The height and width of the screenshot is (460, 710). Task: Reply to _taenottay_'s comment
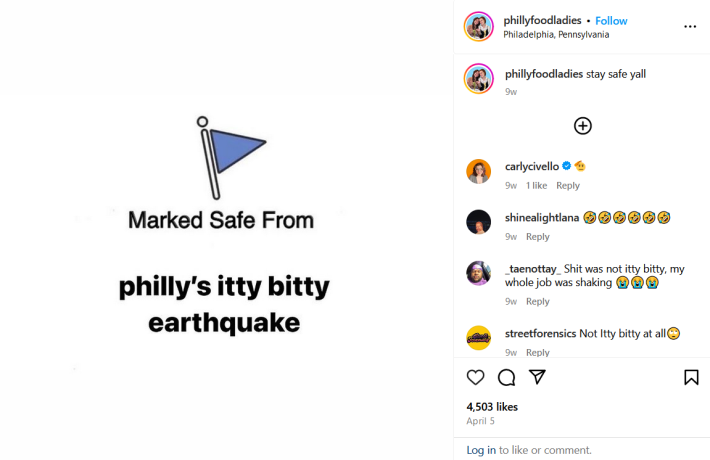click(538, 301)
